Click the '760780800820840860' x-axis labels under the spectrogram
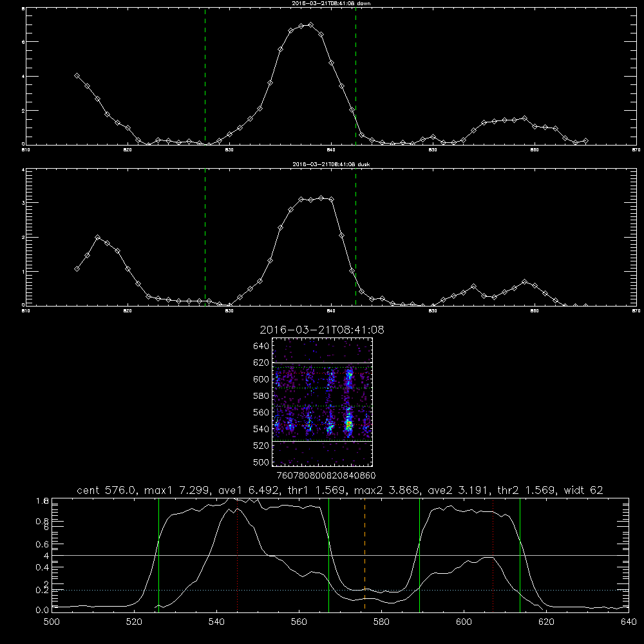644x644 pixels. click(327, 476)
